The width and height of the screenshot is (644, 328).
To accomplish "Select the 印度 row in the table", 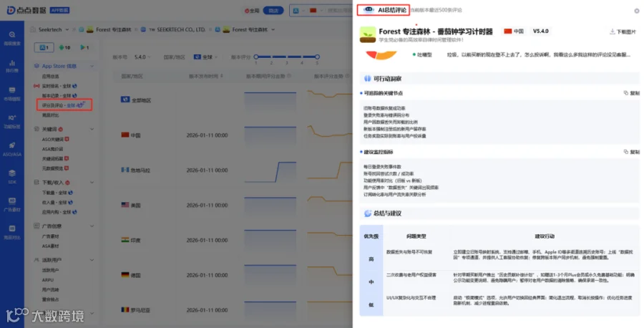I will [232, 240].
